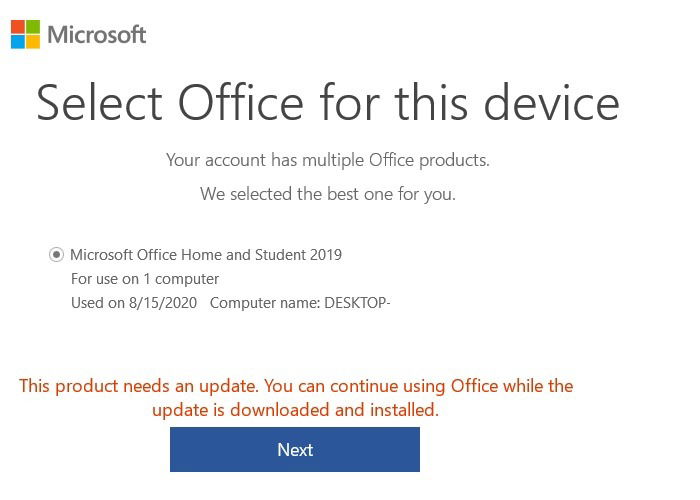This screenshot has height=500, width=700.
Task: Click 'Your account has multiple Office products' text
Action: [328, 160]
